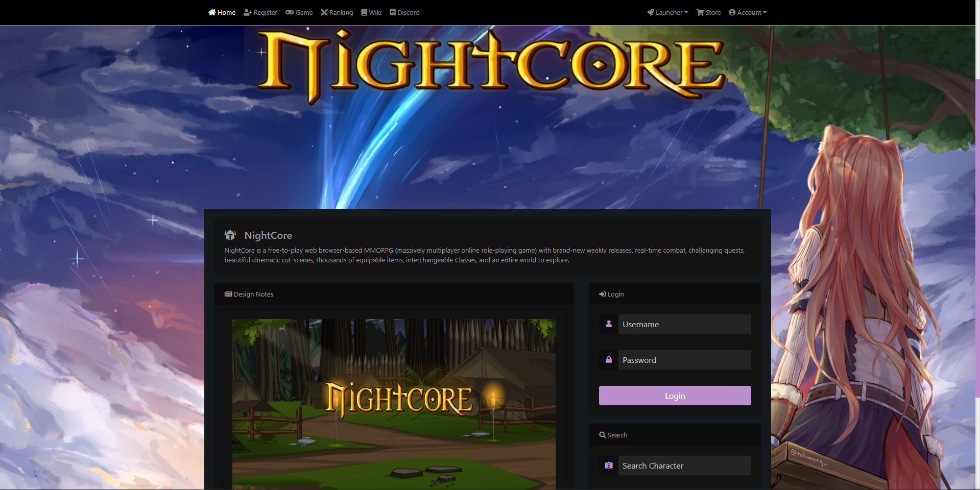The image size is (980, 490).
Task: Open the Store page
Action: (709, 12)
